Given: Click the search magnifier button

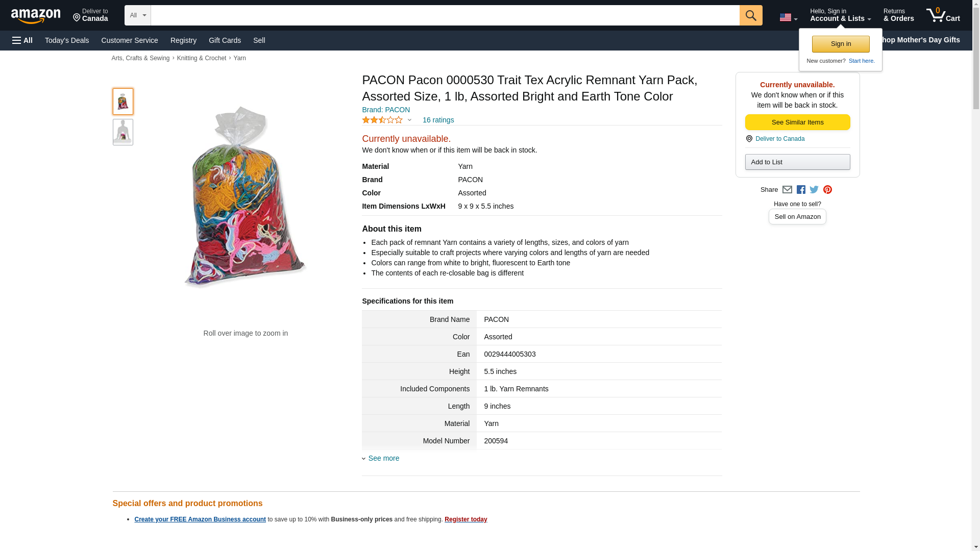Looking at the screenshot, I should (750, 15).
